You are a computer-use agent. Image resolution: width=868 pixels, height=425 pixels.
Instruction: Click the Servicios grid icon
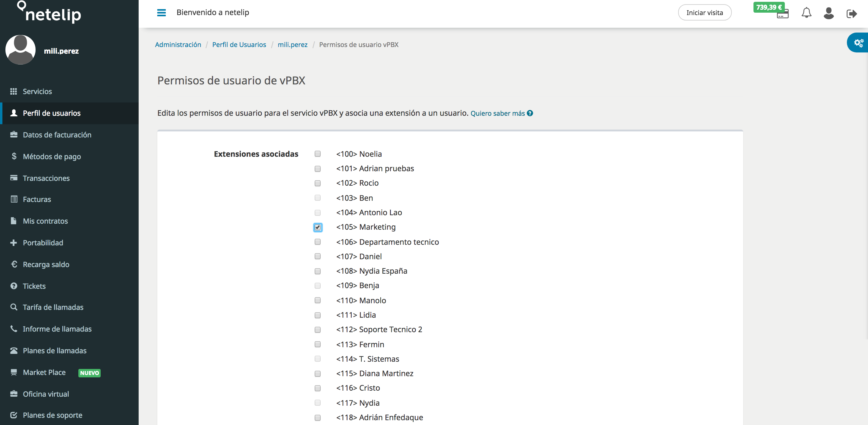(14, 91)
